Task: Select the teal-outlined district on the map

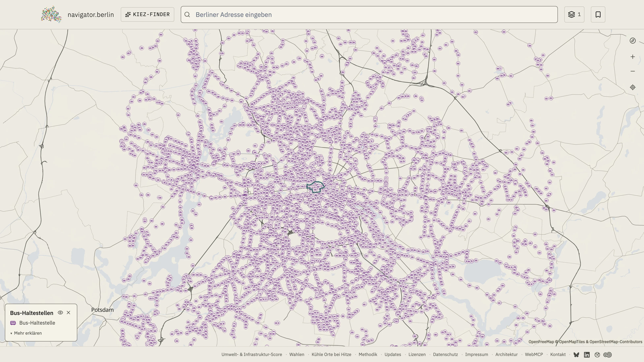Action: (316, 187)
